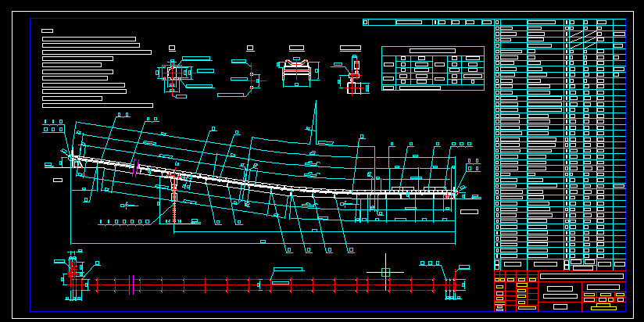
Task: Select the overall dimension line below the elevation view
Action: [x=263, y=243]
